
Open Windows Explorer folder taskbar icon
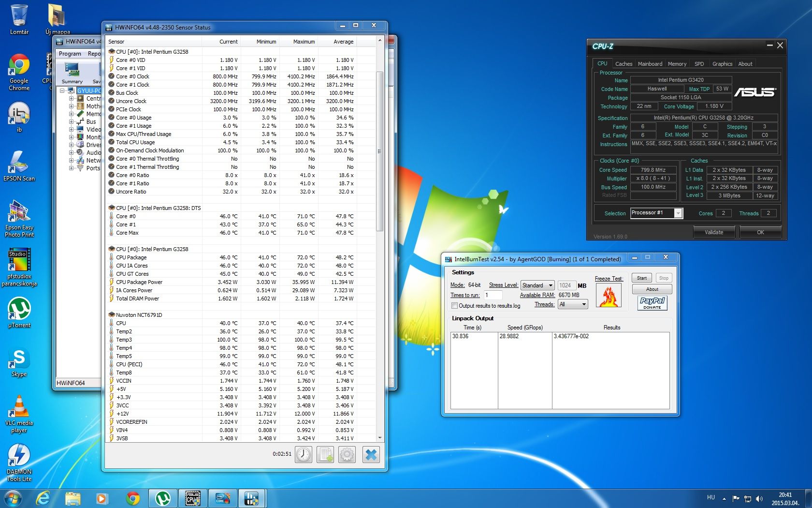pyautogui.click(x=73, y=498)
